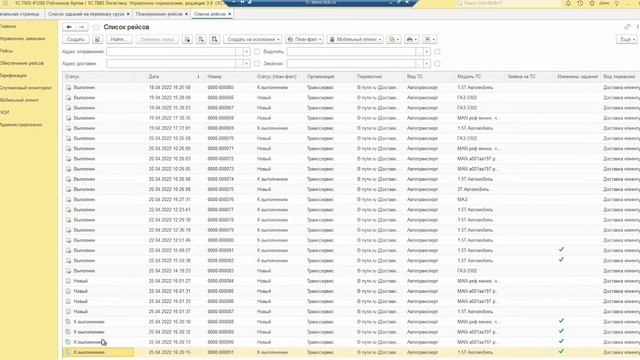Image resolution: width=640 pixels, height=360 pixels.
Task: Open Спутниковый мониторинг section in the sidebar
Action: [x=26, y=88]
